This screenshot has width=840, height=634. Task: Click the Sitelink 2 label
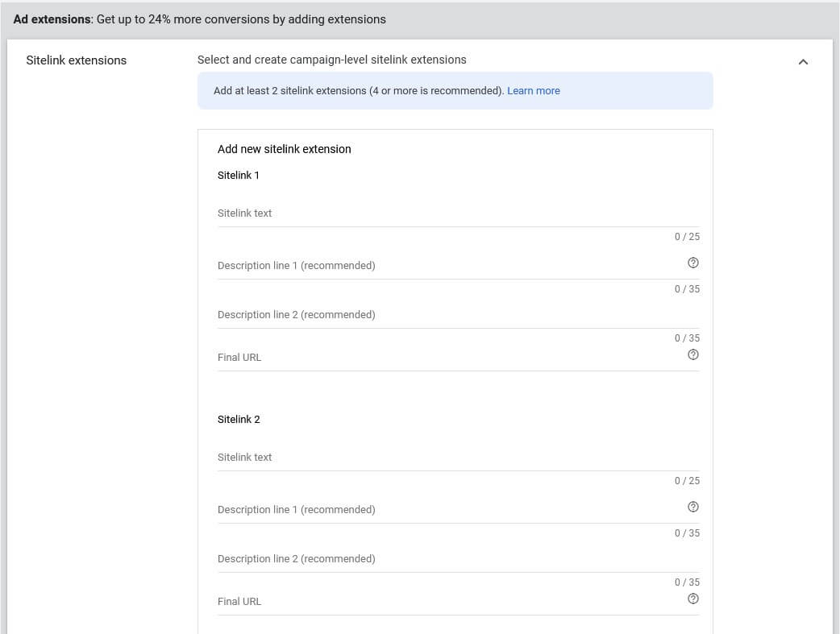(x=239, y=420)
